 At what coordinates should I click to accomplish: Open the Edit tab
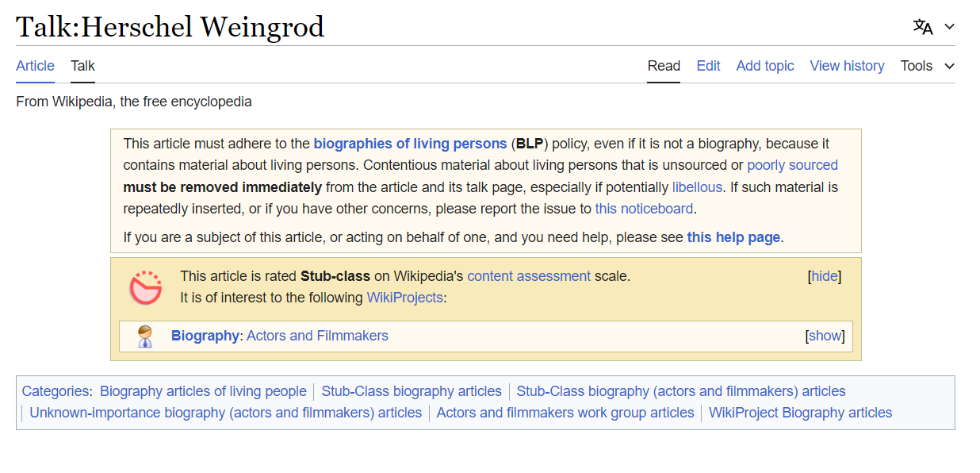tap(708, 66)
